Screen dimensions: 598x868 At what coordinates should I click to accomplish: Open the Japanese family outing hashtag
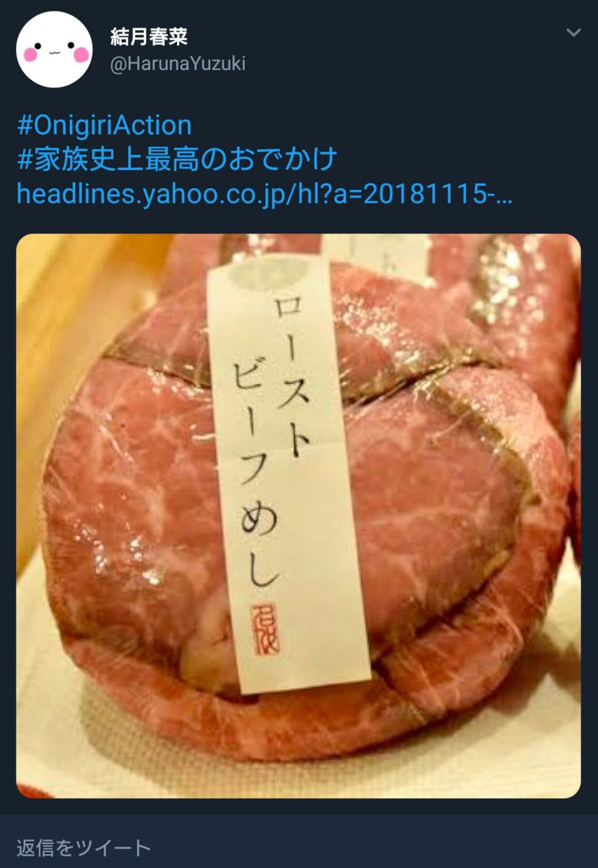point(177,161)
